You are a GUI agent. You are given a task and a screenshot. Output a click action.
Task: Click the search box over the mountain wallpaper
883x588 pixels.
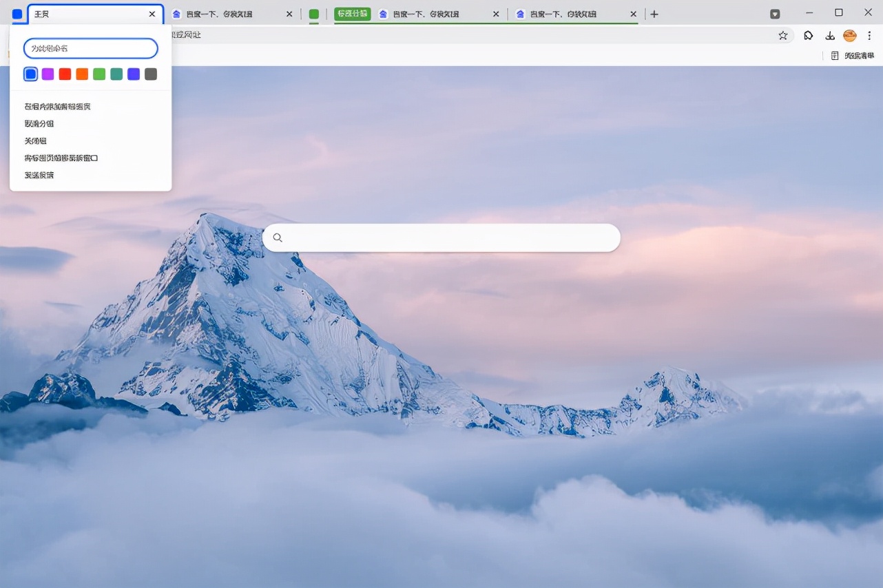coord(441,238)
